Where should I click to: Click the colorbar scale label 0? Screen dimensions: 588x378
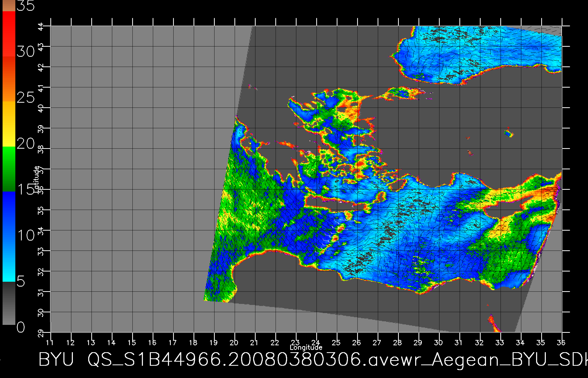click(21, 327)
